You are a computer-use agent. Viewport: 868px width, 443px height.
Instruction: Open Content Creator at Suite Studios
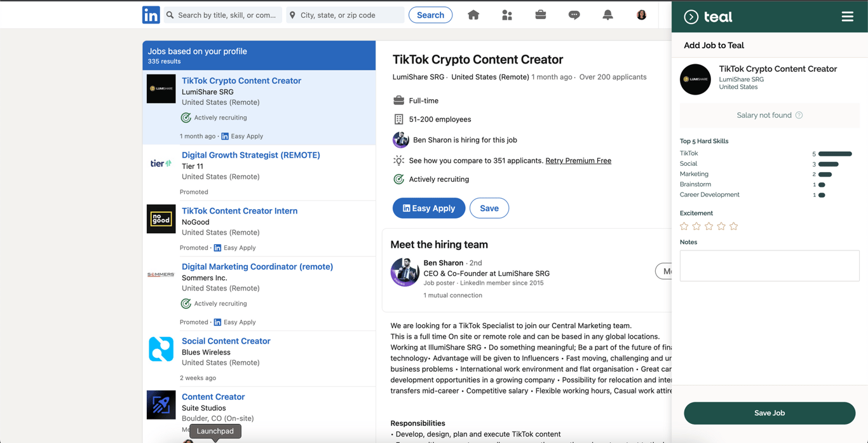214,397
